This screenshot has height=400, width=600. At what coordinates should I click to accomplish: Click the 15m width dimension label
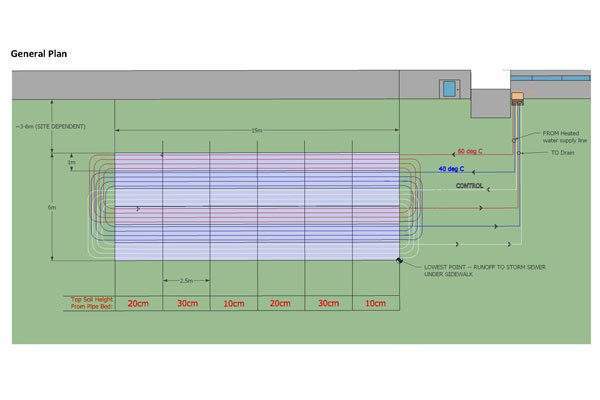[257, 130]
